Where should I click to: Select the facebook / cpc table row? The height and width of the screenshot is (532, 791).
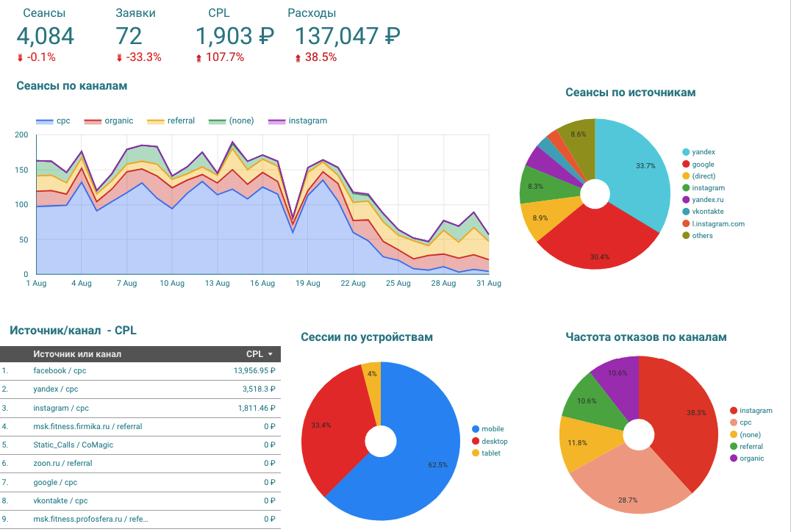[x=140, y=371]
